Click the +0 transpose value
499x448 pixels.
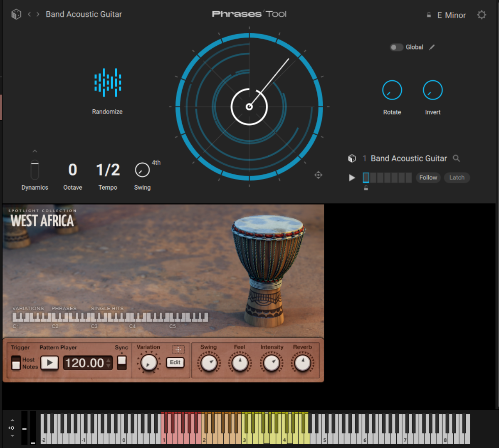click(11, 428)
